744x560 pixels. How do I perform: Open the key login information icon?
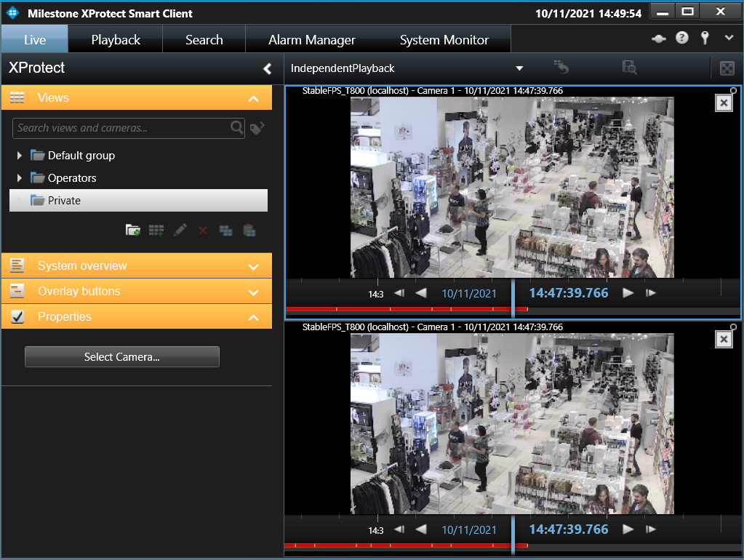pos(705,38)
